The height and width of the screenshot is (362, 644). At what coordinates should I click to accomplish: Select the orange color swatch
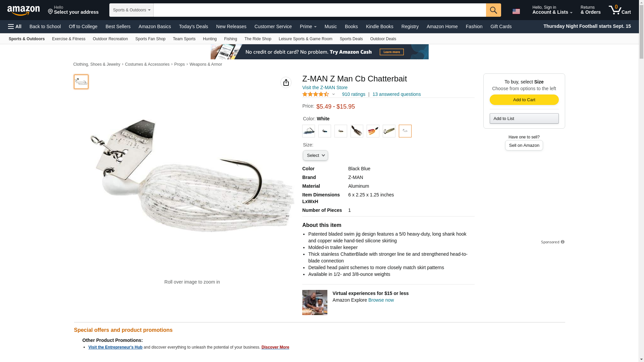tap(373, 131)
